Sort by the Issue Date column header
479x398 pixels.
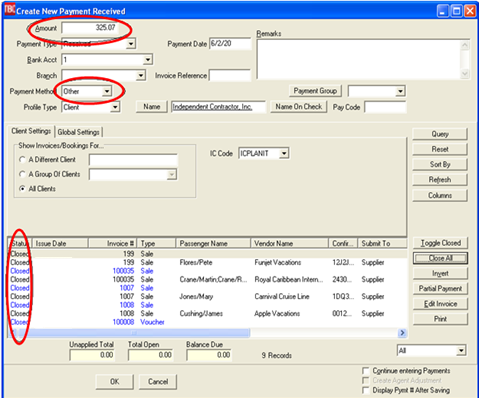(60, 244)
